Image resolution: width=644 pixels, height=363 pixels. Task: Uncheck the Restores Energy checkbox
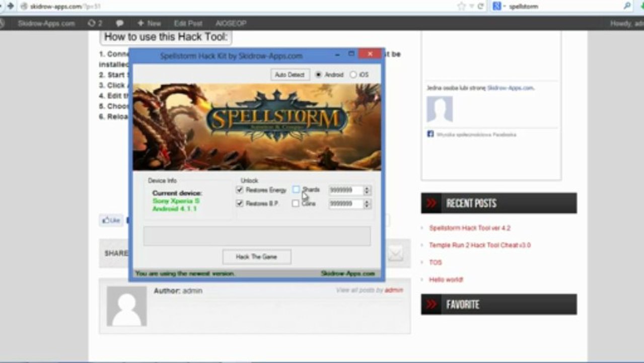click(240, 190)
